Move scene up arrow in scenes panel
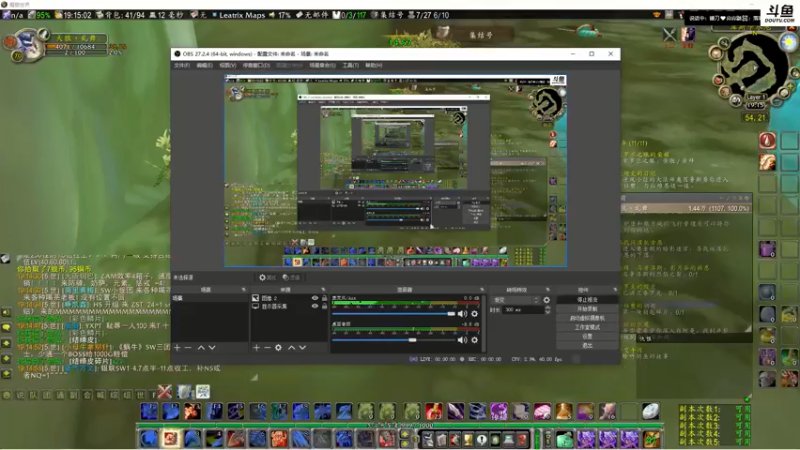800x450 pixels. point(201,347)
